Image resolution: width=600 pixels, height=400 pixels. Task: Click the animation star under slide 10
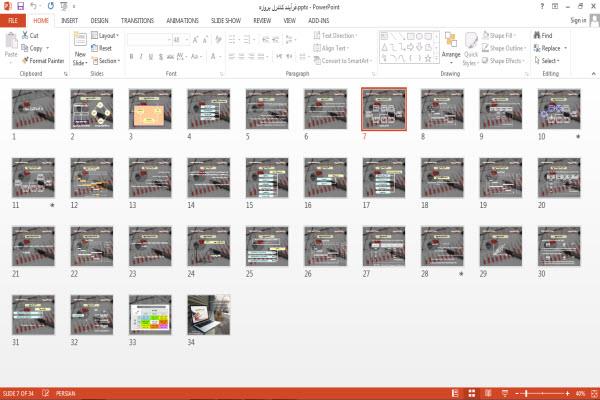click(578, 137)
